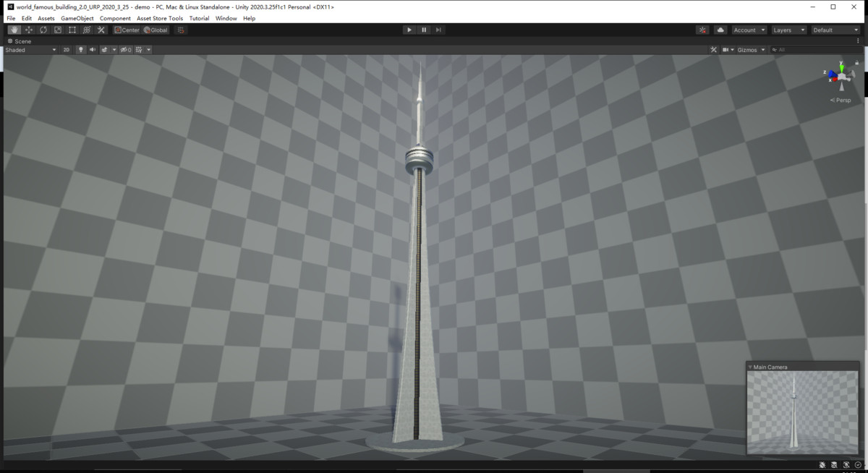Image resolution: width=868 pixels, height=473 pixels.
Task: Mute scene view audio
Action: (x=92, y=49)
